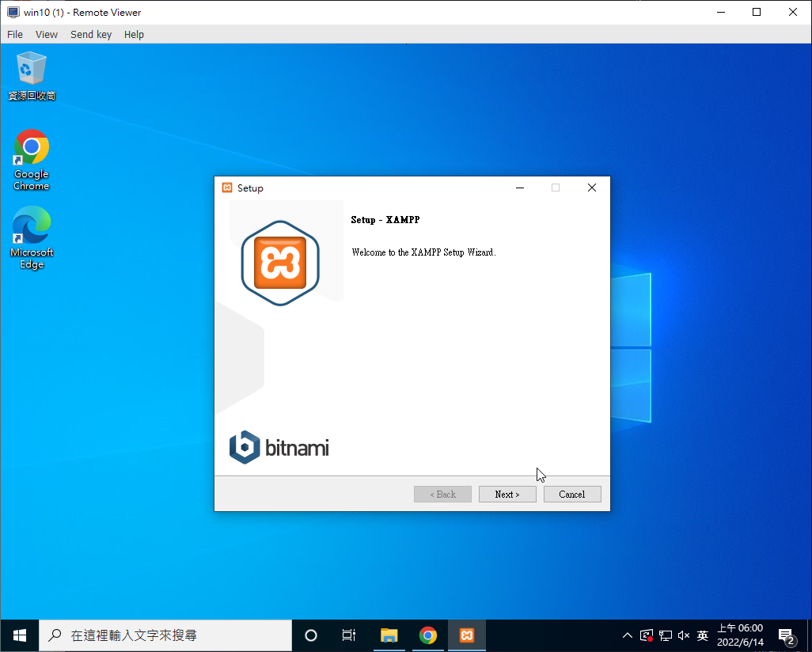Open the Send key menu
This screenshot has width=812, height=652.
click(91, 34)
